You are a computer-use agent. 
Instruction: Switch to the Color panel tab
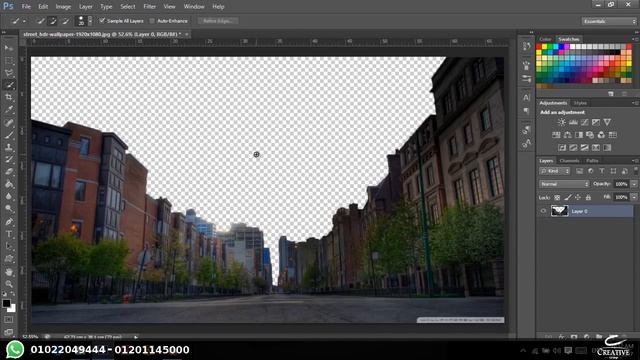coord(545,39)
